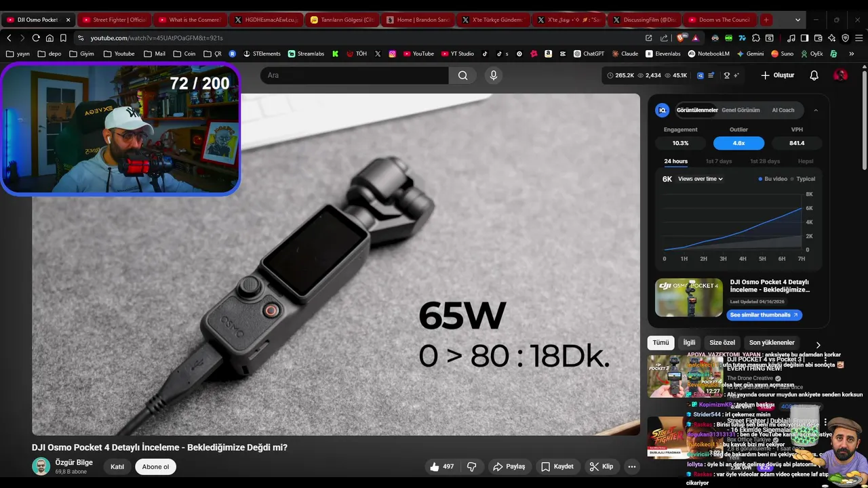Image resolution: width=868 pixels, height=488 pixels.
Task: Click the Outlier 4.8x score pill
Action: 738,143
